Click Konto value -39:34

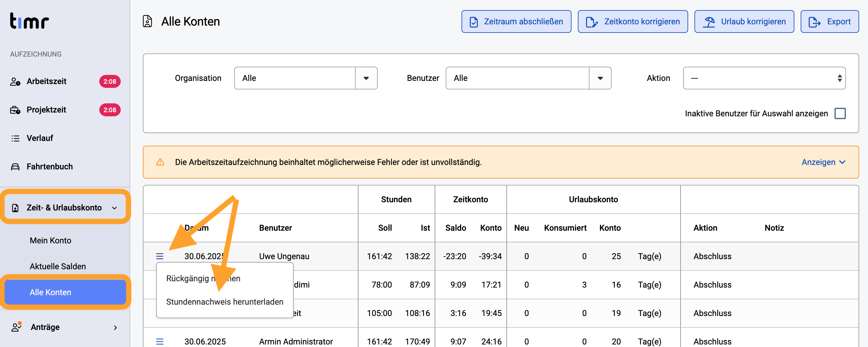(x=490, y=256)
